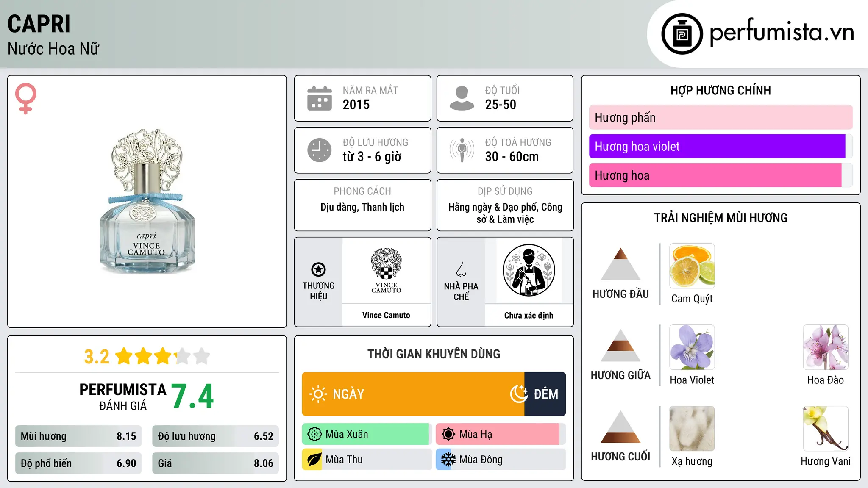This screenshot has height=488, width=868.
Task: Click the Hương phấn accord bar
Action: tap(721, 117)
